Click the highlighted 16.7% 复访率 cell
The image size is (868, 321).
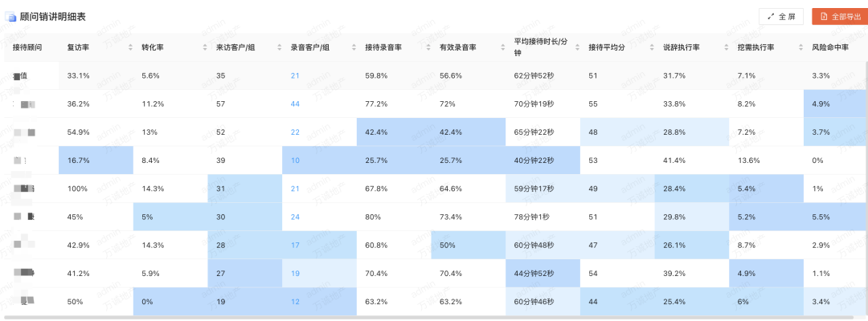click(x=79, y=160)
